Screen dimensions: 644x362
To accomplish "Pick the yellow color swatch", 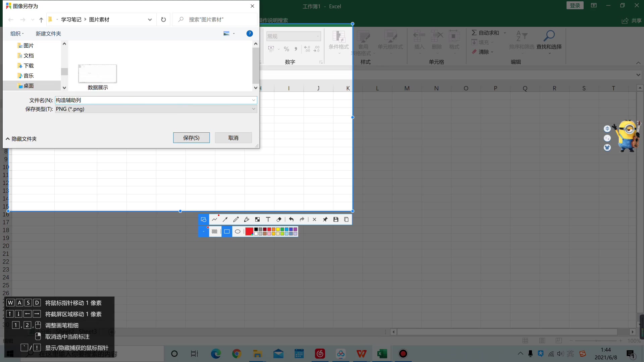I will coord(278,230).
